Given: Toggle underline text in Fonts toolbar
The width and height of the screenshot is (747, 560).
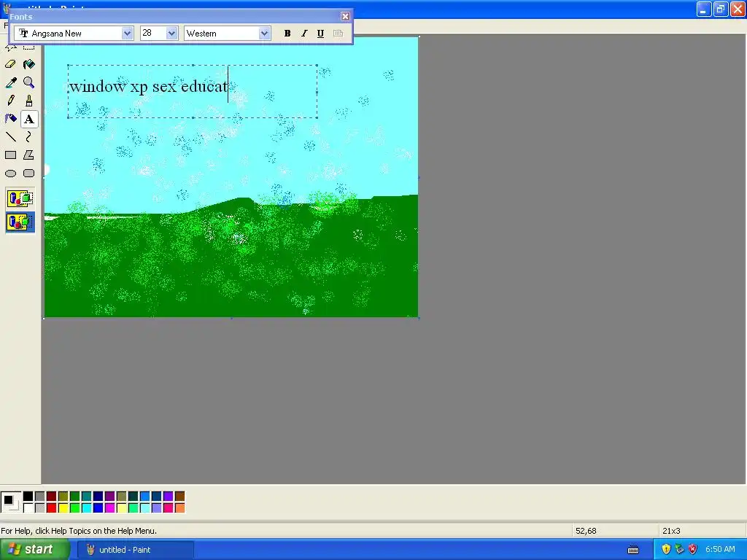Looking at the screenshot, I should (x=321, y=34).
